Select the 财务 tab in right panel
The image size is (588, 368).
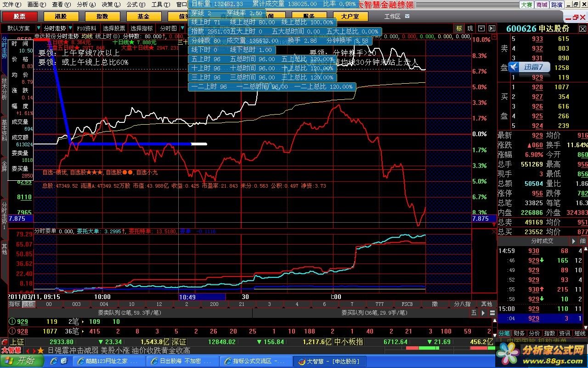click(x=520, y=333)
